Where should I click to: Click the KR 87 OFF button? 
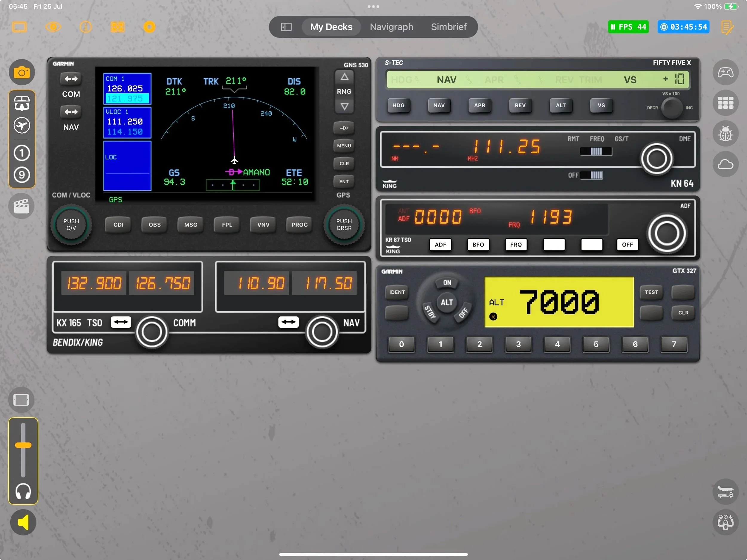627,245
